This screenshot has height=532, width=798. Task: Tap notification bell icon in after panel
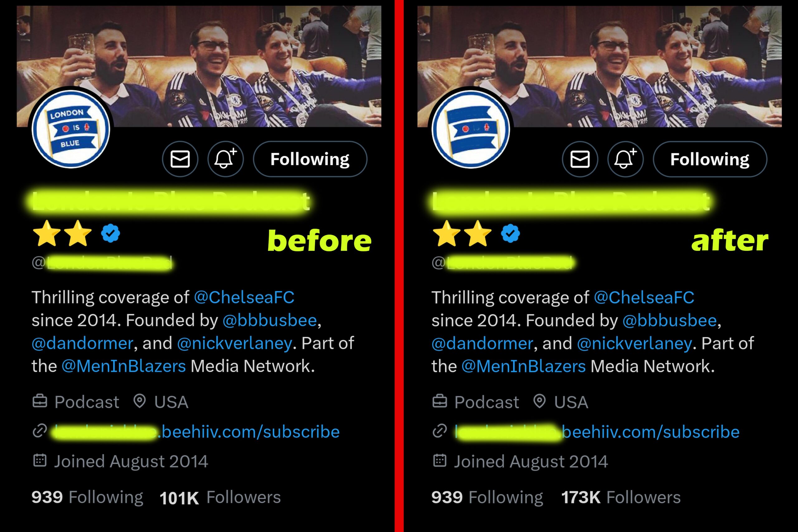click(625, 159)
